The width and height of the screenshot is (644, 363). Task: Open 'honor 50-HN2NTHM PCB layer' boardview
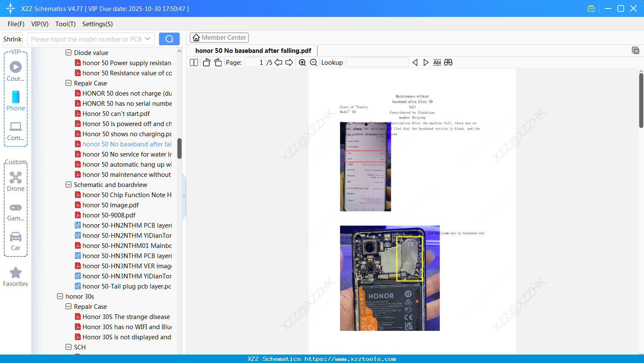pyautogui.click(x=123, y=225)
